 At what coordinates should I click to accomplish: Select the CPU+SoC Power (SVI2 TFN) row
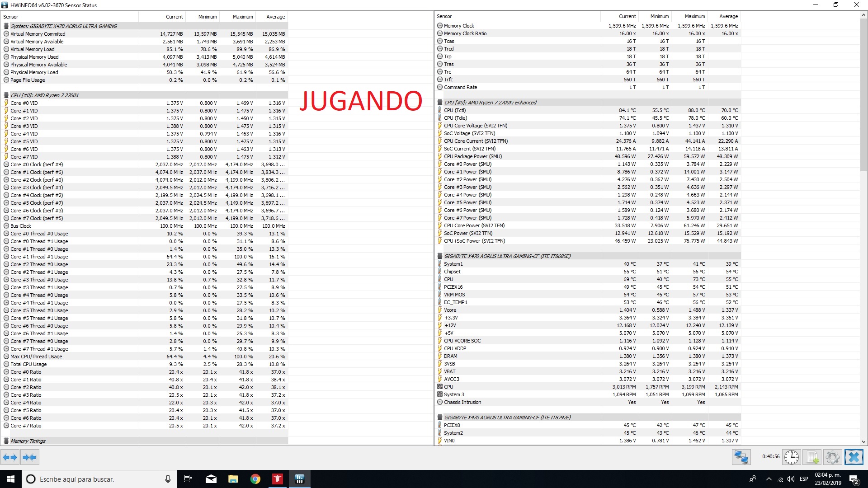click(588, 241)
